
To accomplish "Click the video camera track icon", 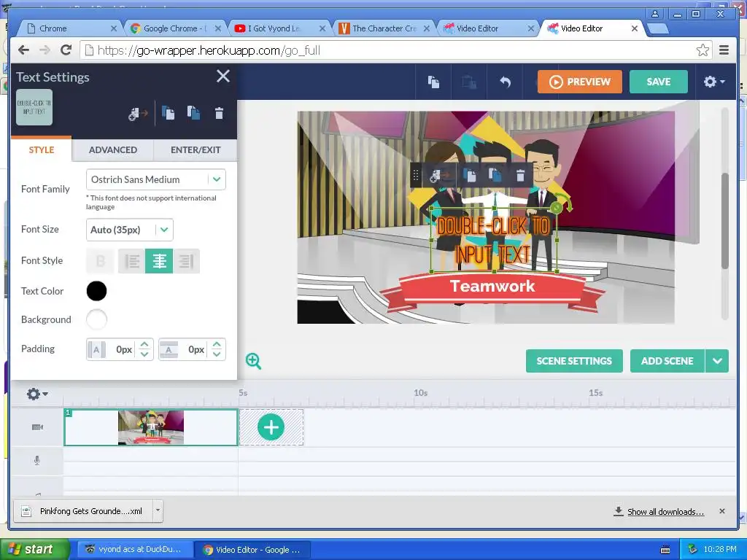I will (x=37, y=427).
